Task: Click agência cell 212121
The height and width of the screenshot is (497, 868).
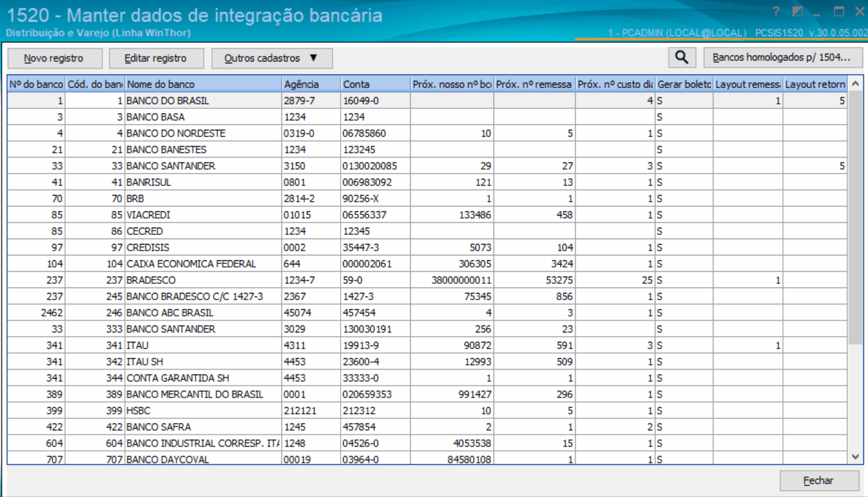Action: [x=311, y=411]
